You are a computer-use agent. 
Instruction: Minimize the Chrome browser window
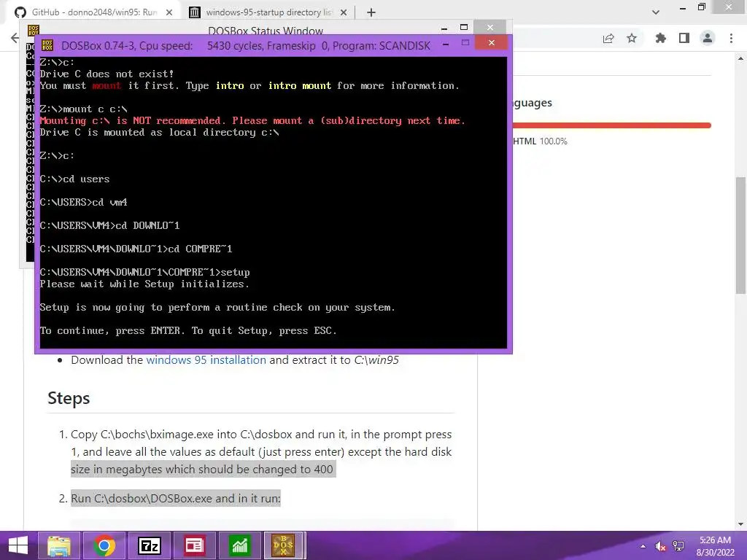683,7
